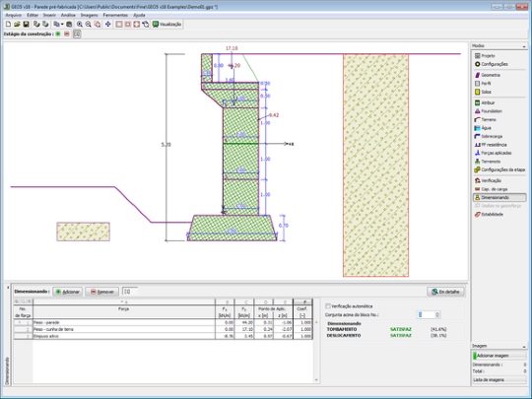The image size is (532, 399).
Task: Click the Redo toolbar icon
Action: (45, 24)
